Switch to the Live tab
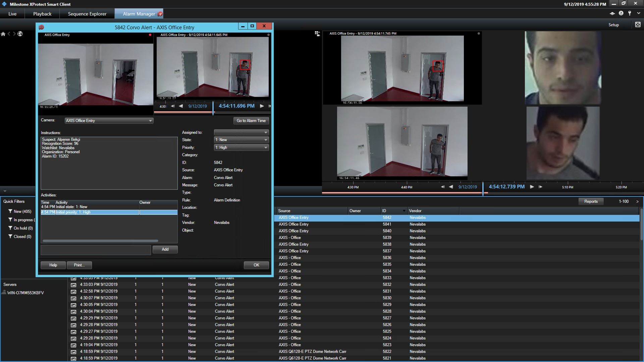Screen dimensions: 644x362 click(12, 14)
